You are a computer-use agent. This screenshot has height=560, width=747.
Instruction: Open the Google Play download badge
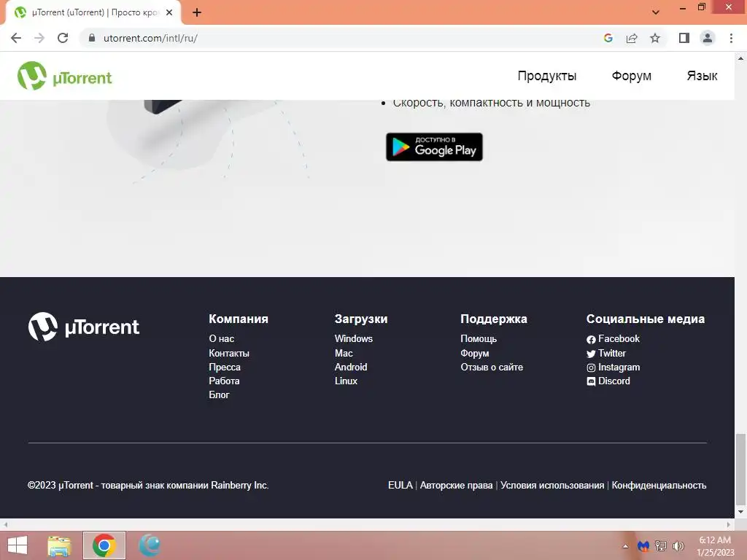click(x=434, y=147)
